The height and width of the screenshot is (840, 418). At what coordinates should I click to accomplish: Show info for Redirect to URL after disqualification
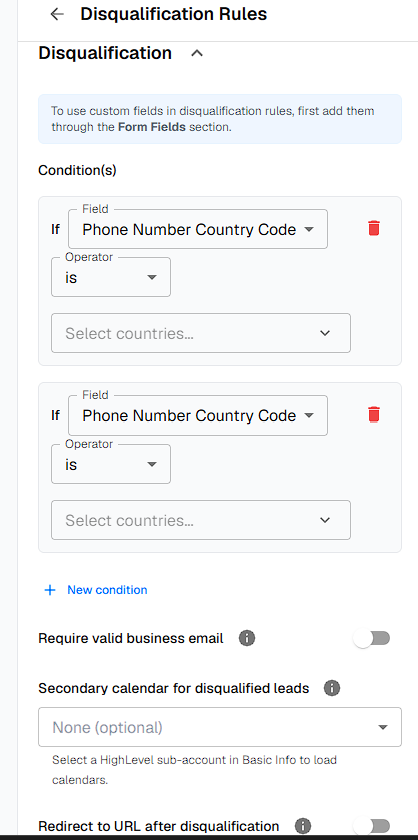pos(303,826)
